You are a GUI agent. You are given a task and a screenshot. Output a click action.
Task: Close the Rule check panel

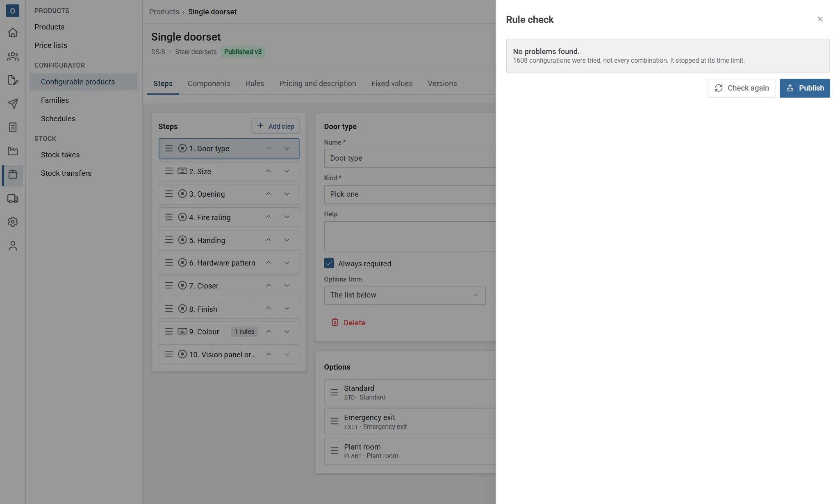point(820,19)
